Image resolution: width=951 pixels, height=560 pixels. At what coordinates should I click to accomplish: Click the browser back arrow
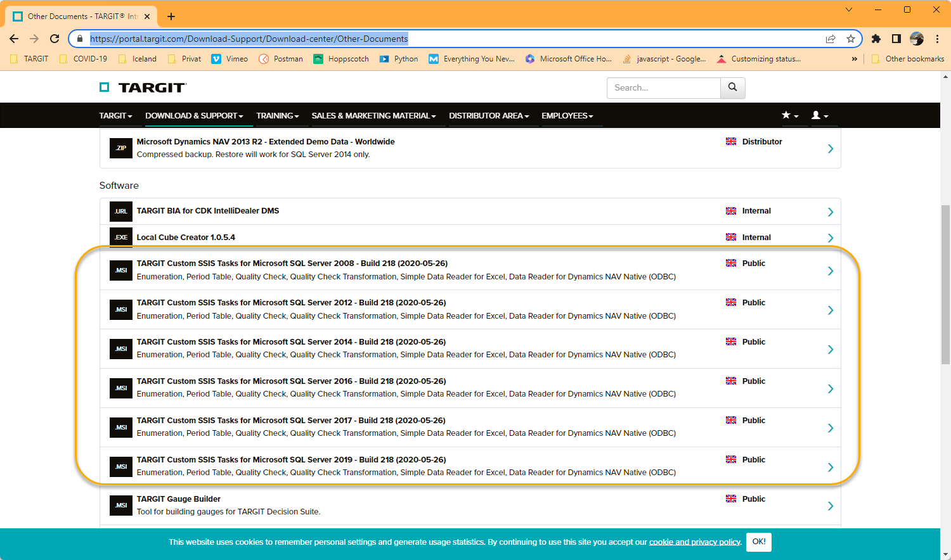(x=14, y=39)
